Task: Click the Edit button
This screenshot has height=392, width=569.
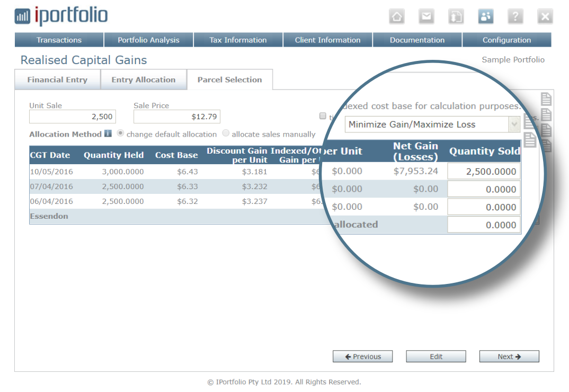Action: 436,357
